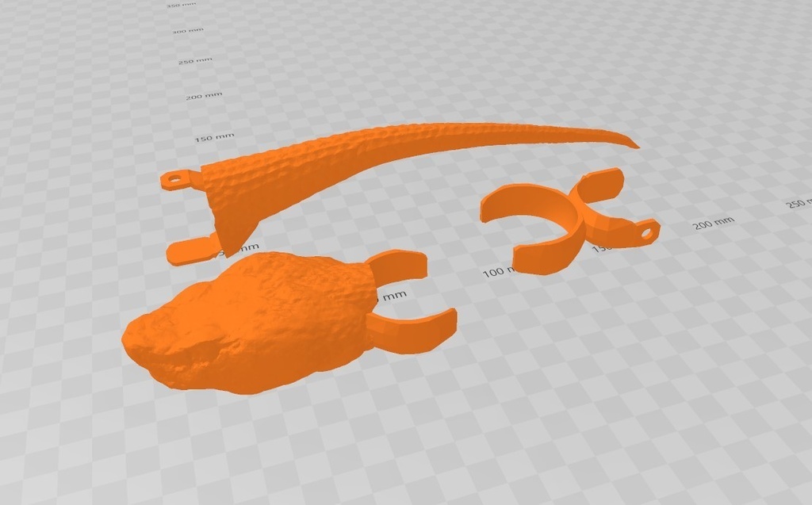
Task: Click the "350 mm" axis label
Action: pos(182,6)
